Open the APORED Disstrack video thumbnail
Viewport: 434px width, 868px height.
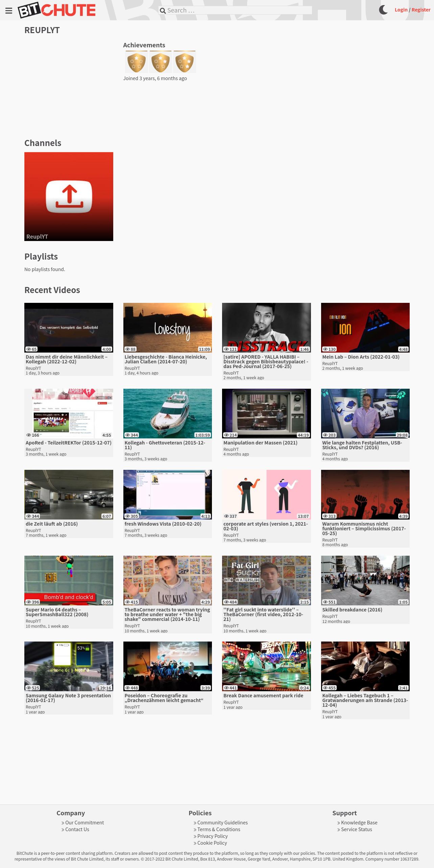click(x=266, y=328)
